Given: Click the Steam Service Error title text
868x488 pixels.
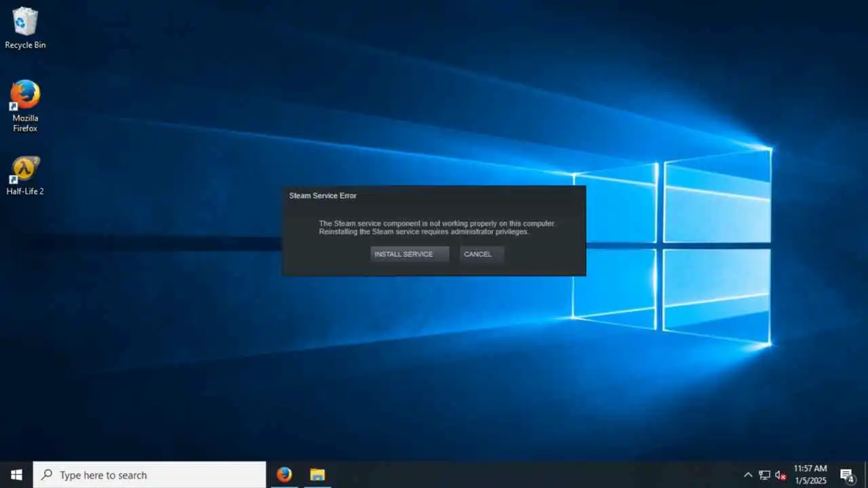Looking at the screenshot, I should [323, 196].
